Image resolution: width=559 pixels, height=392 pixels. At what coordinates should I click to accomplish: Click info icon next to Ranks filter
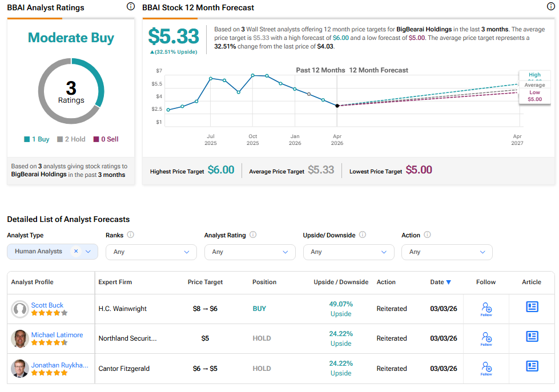(131, 235)
